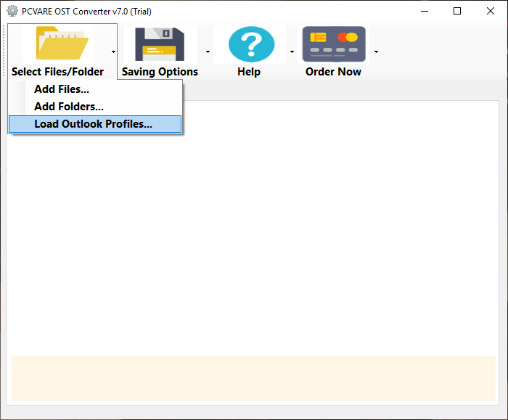This screenshot has height=420, width=508.
Task: Choose Add Folders... from the menu
Action: (x=95, y=107)
